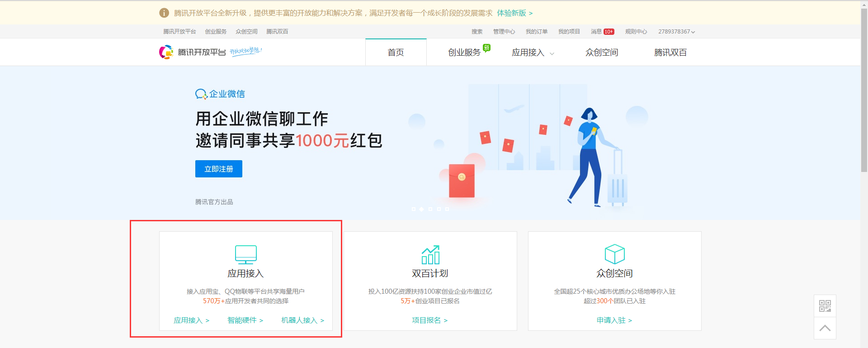This screenshot has height=348, width=868.
Task: Click the 企业微信 logo icon in the banner
Action: pos(201,94)
